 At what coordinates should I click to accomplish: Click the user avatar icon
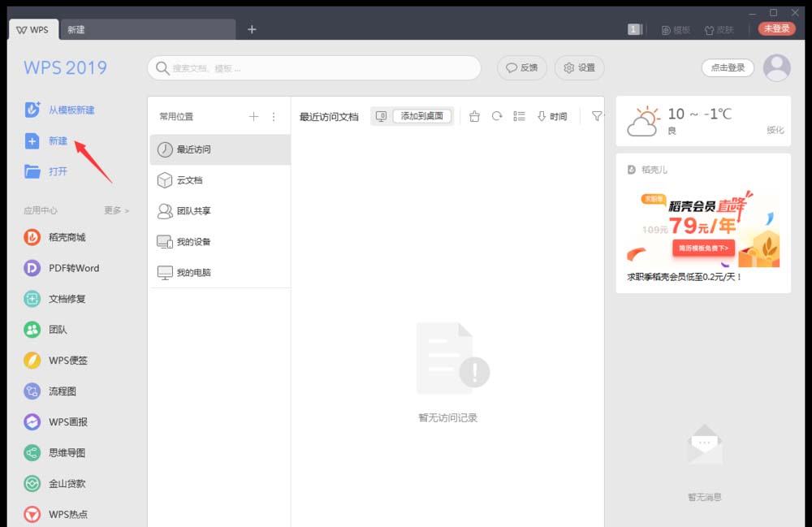click(x=777, y=68)
